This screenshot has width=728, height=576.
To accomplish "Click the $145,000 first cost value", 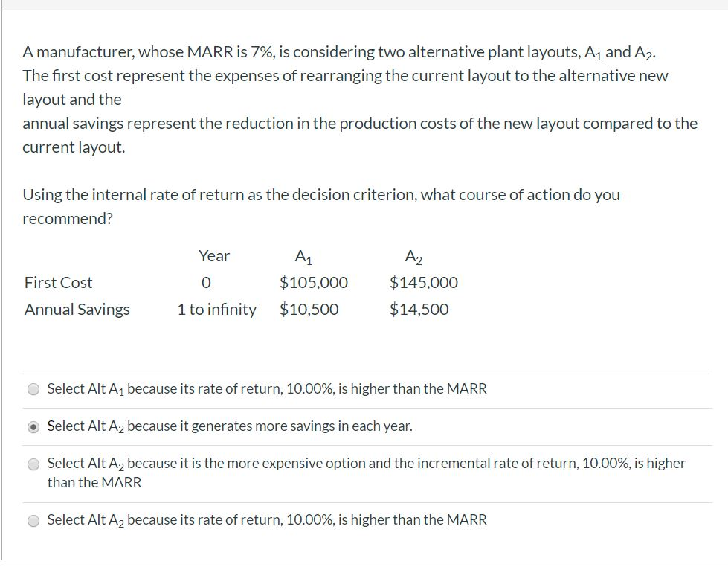I will point(423,282).
